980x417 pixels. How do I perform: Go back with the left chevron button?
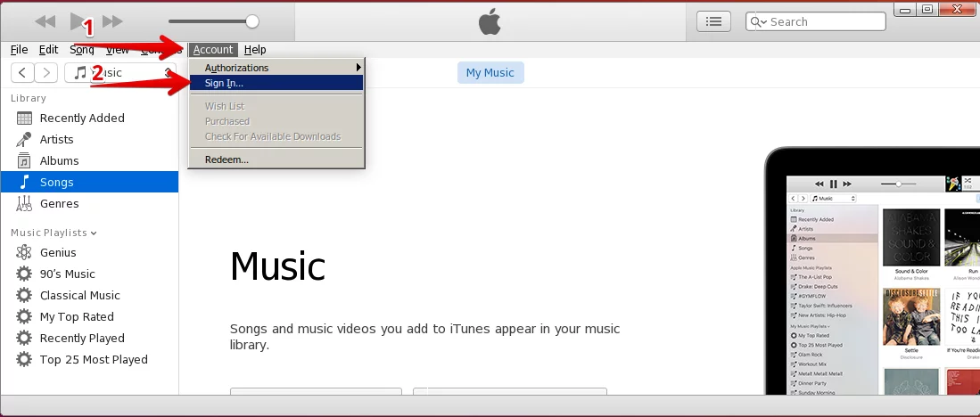[22, 72]
